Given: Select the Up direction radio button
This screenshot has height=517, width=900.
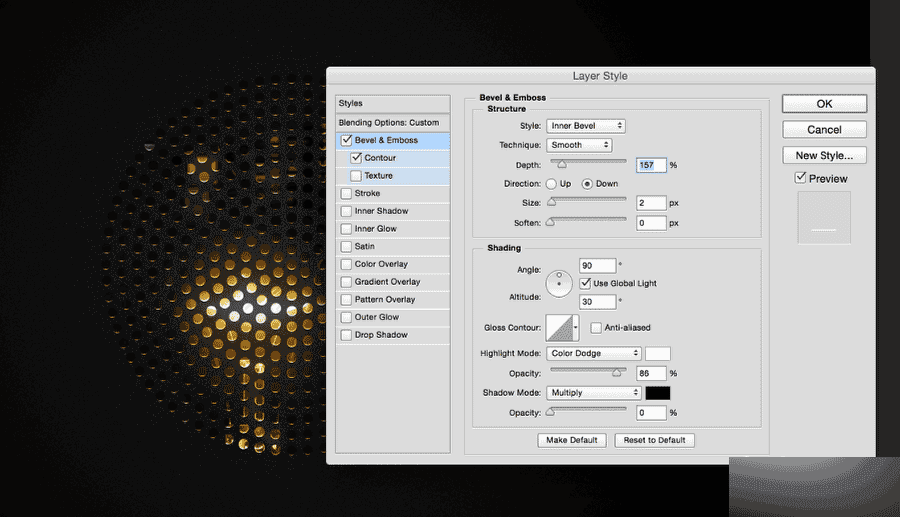Looking at the screenshot, I should (551, 184).
